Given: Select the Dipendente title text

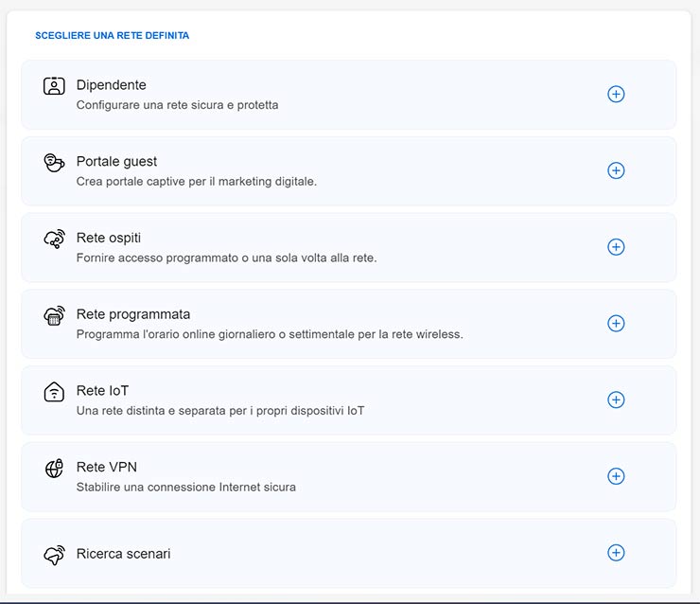Looking at the screenshot, I should 111,85.
